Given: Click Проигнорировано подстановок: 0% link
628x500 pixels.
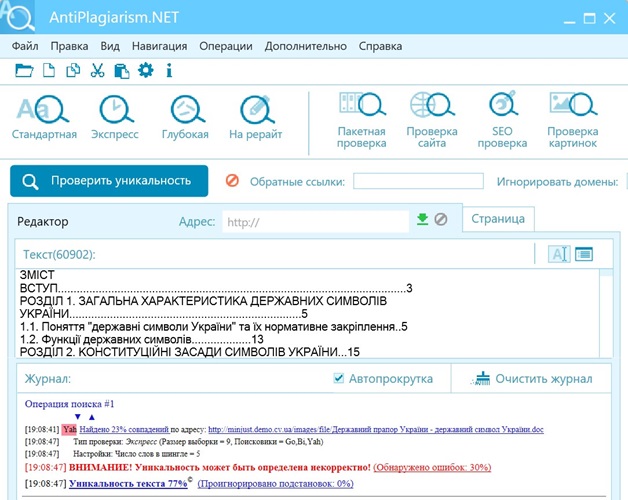Looking at the screenshot, I should pos(276,484).
